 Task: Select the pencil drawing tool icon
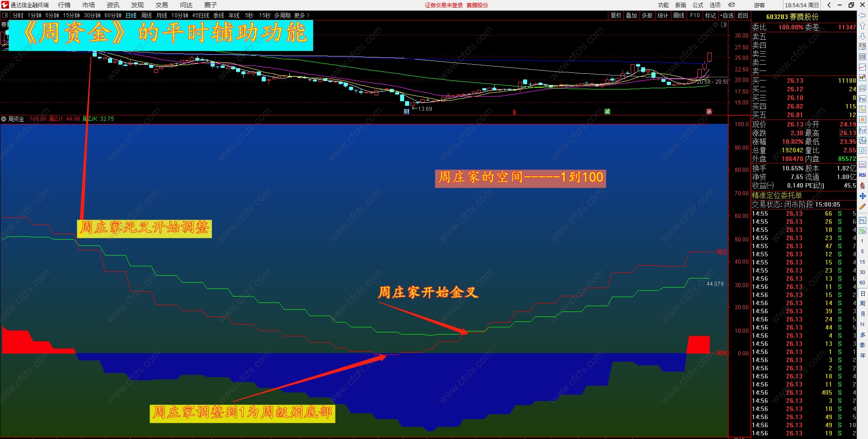point(862,206)
